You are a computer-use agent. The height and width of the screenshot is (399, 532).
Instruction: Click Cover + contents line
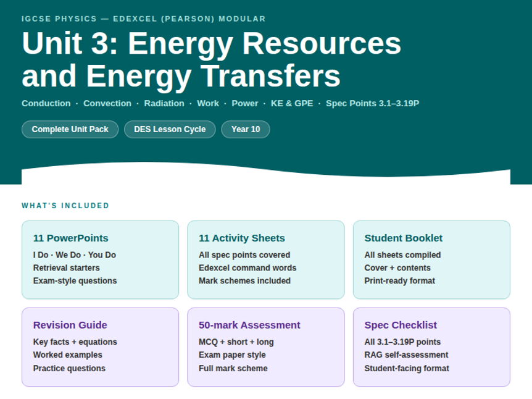pos(397,267)
